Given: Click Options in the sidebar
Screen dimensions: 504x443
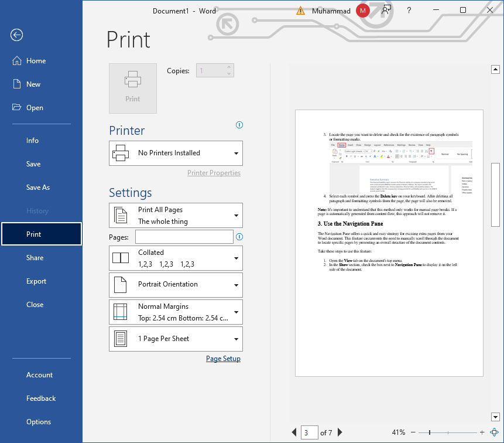Looking at the screenshot, I should tap(39, 422).
